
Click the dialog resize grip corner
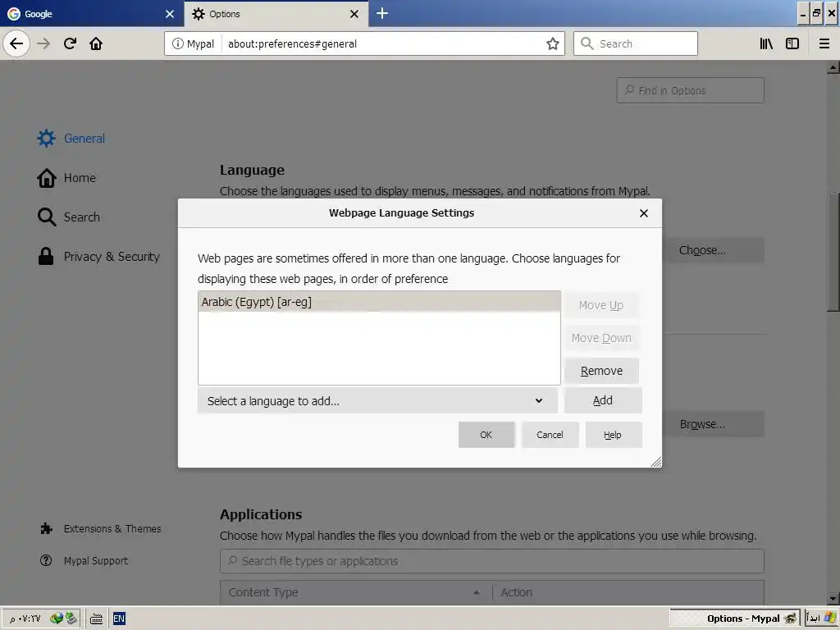pos(655,462)
